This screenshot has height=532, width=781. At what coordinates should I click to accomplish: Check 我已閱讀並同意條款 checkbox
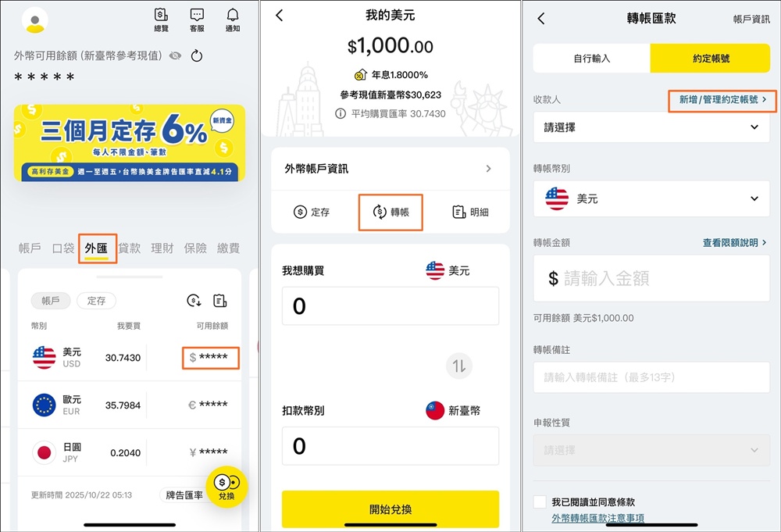tap(540, 502)
